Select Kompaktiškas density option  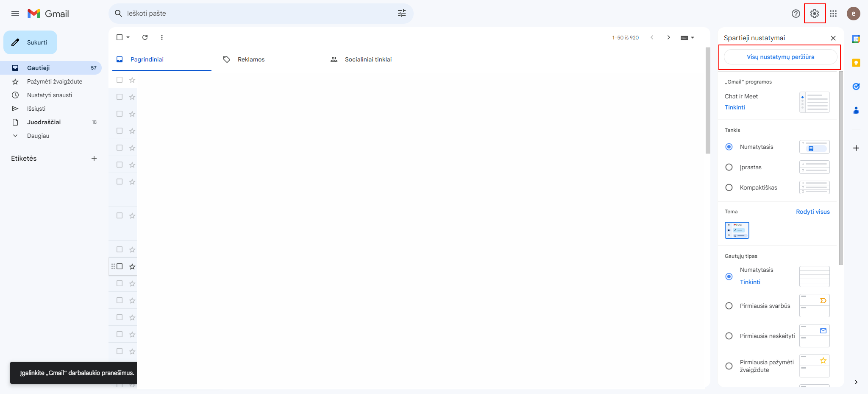pyautogui.click(x=729, y=187)
